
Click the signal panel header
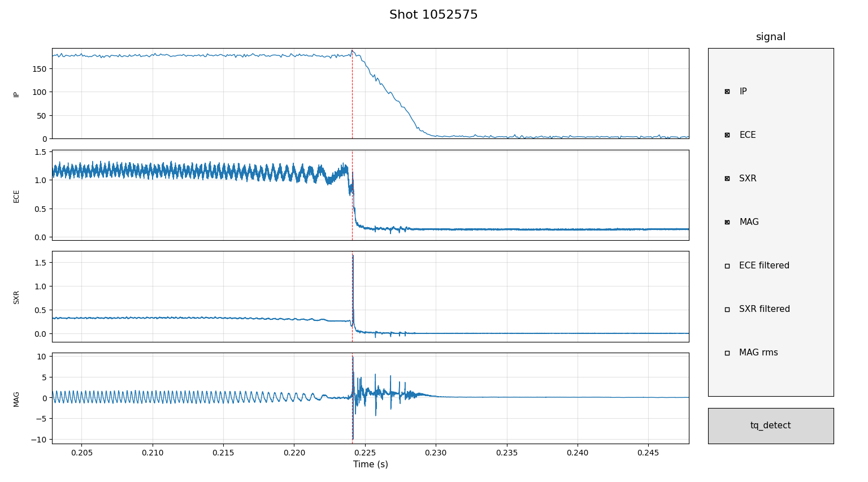(x=770, y=37)
